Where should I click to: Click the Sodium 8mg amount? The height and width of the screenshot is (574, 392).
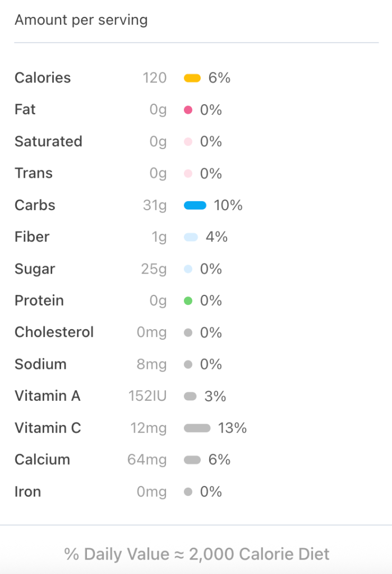coord(151,365)
